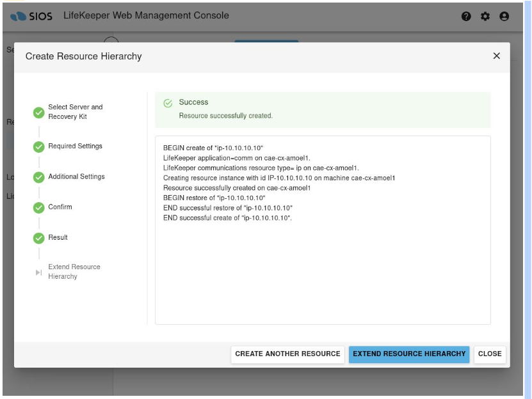532x399 pixels.
Task: Click log line 'BEGIN create of "ip-10.10.10.10"'
Action: click(x=213, y=148)
